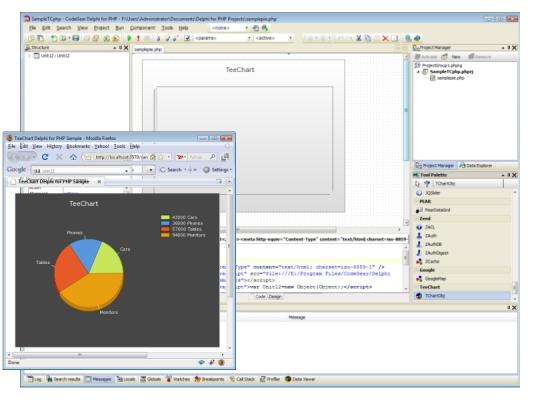The width and height of the screenshot is (540, 400).
Task: Click orange Monitors legend swatch in chart
Action: click(165, 235)
